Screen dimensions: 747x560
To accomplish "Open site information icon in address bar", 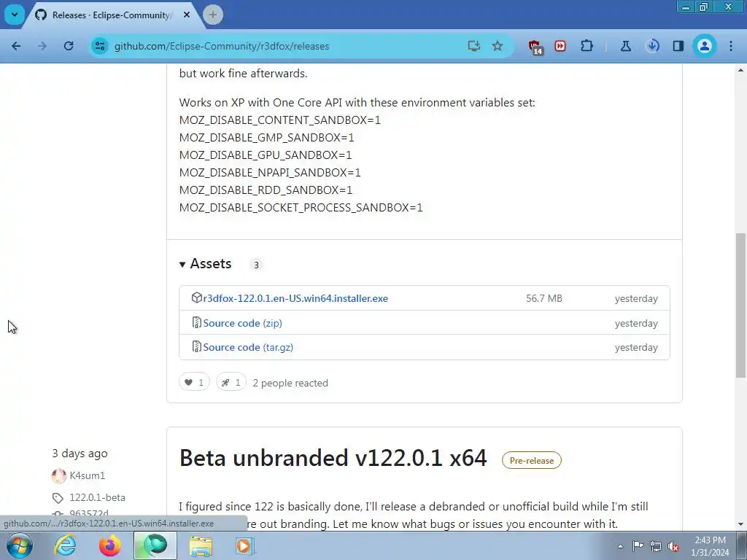I will 100,46.
